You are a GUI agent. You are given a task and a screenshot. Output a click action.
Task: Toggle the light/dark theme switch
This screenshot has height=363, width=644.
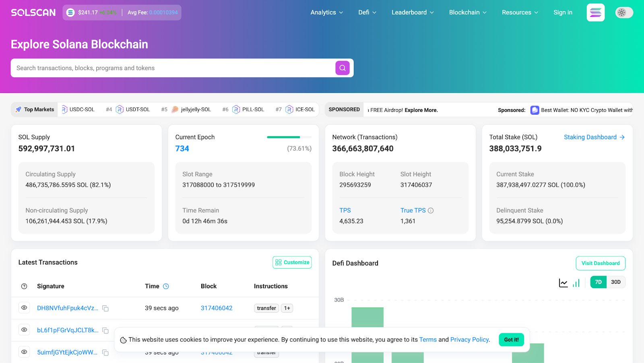pyautogui.click(x=624, y=12)
